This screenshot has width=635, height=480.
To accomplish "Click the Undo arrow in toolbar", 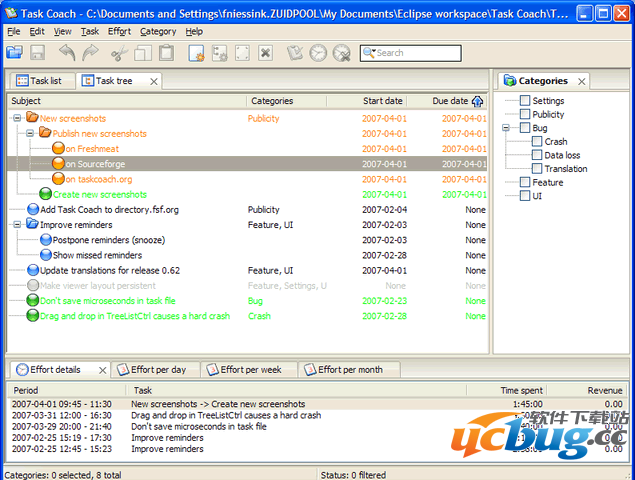I will [x=66, y=53].
